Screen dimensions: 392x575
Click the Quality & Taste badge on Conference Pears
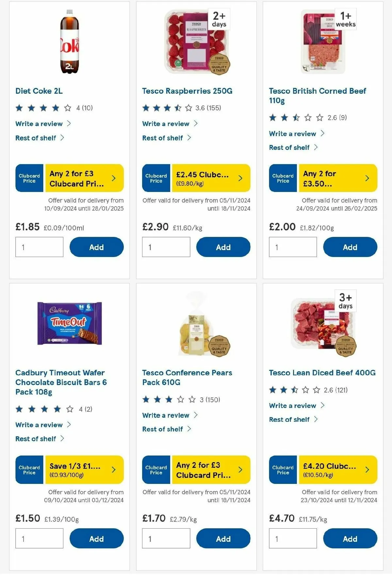coord(219,346)
